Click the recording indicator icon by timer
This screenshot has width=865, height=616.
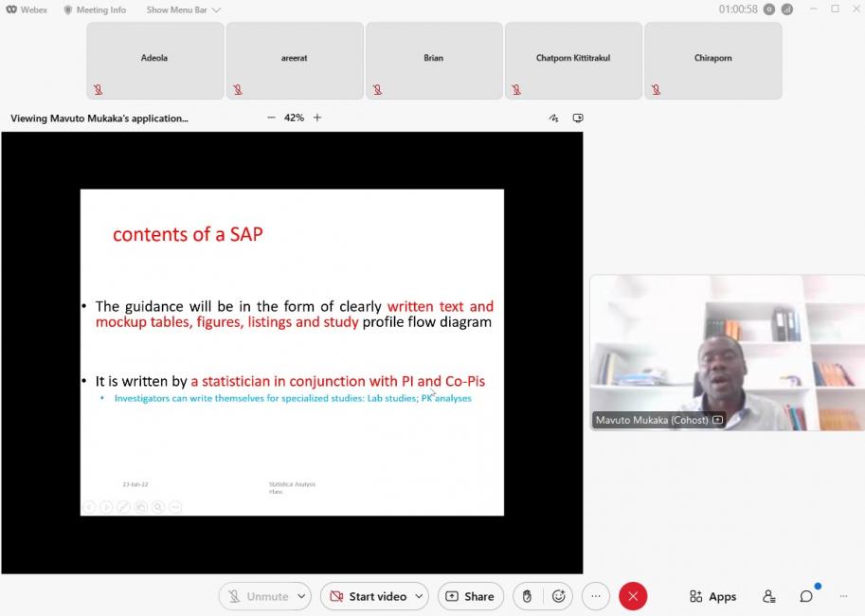point(769,9)
